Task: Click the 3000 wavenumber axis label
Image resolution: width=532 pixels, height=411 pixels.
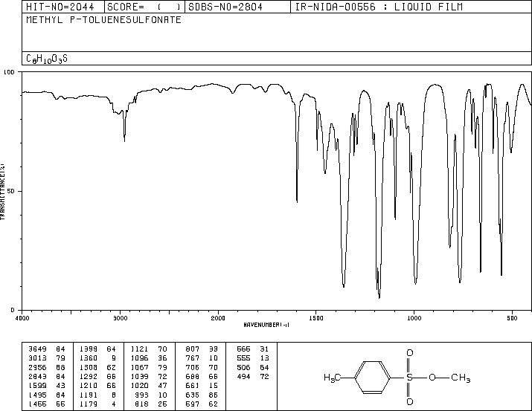Action: [121, 318]
